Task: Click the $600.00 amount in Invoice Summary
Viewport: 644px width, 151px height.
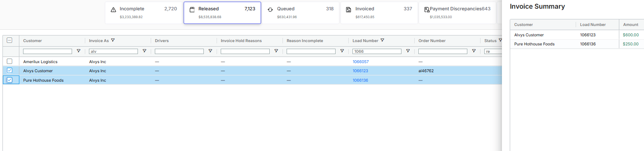Action: [631, 35]
